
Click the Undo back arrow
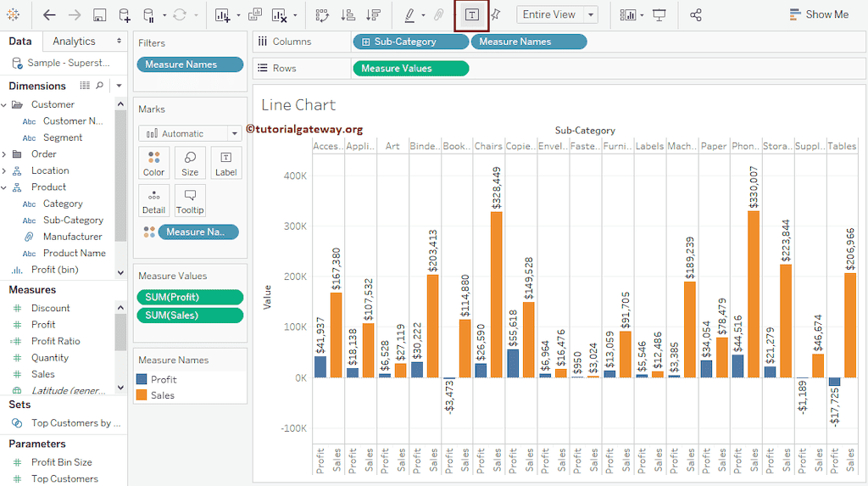pyautogui.click(x=49, y=14)
